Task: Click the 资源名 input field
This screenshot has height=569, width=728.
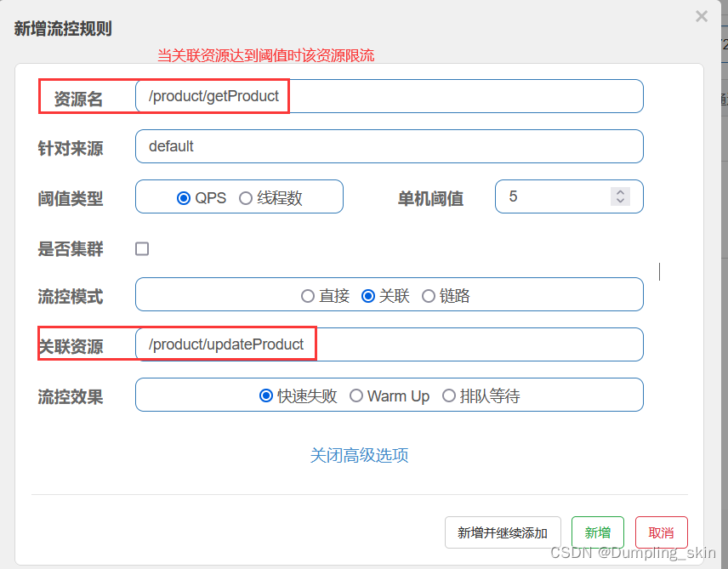Action: coord(389,96)
